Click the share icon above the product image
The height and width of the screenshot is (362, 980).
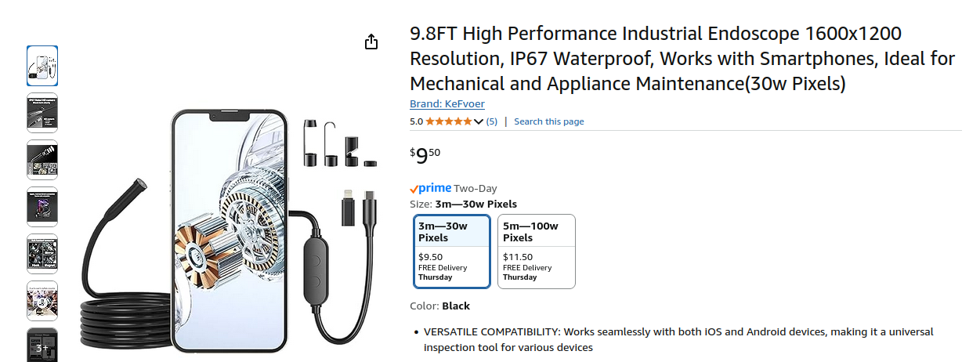371,42
